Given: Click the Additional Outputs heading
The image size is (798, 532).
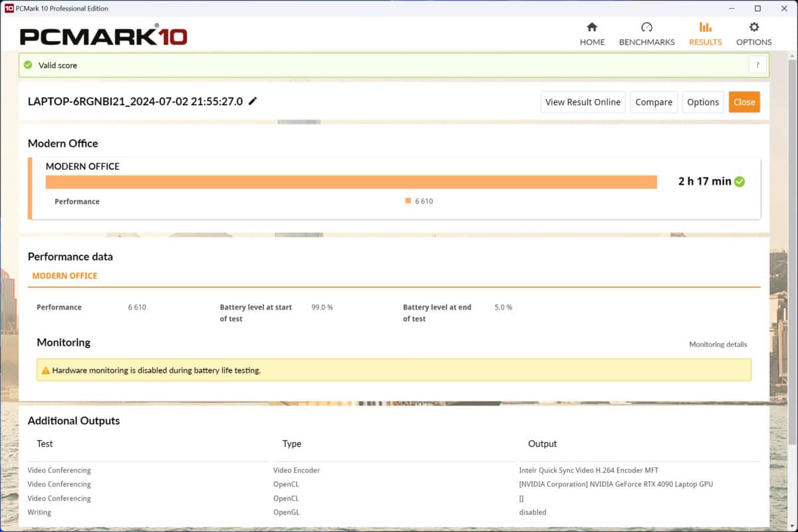Looking at the screenshot, I should pos(74,421).
